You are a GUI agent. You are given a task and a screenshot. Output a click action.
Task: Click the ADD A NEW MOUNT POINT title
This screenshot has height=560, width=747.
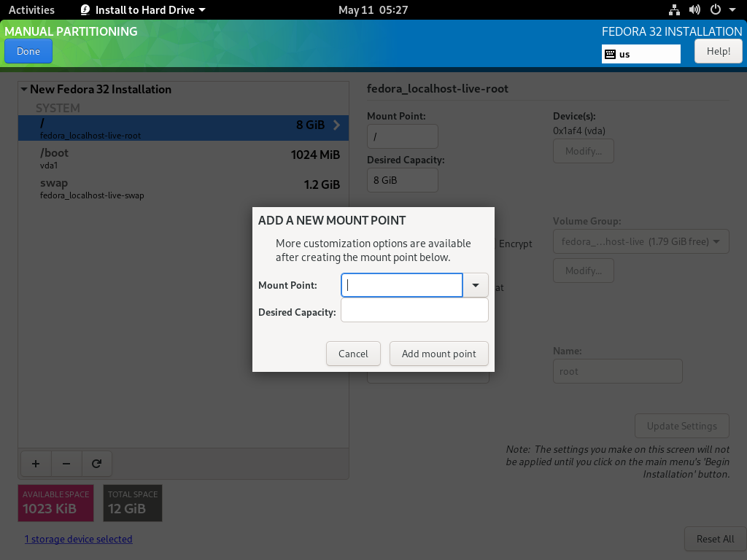pos(332,220)
